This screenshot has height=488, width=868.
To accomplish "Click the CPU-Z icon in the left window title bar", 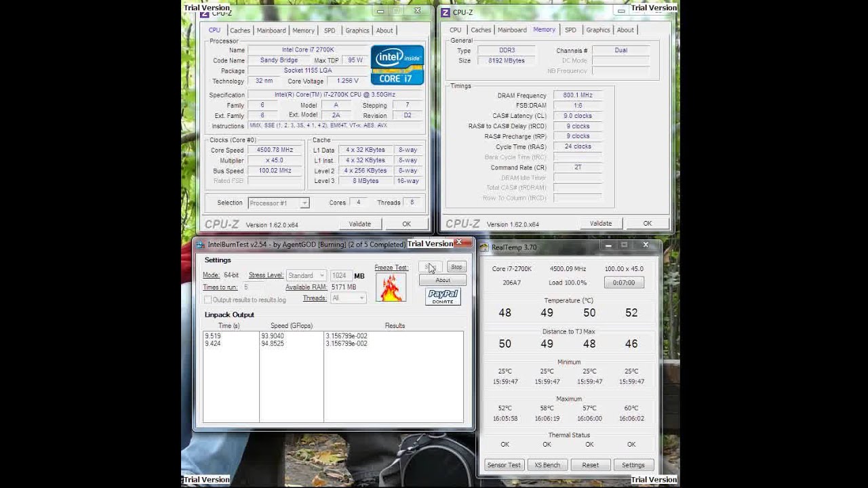I will point(204,12).
